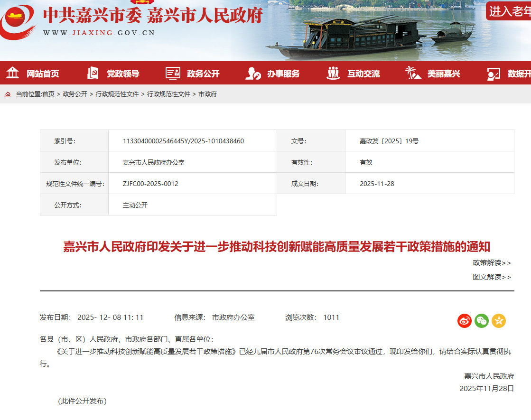Click the Weibo share icon
531x420 pixels.
click(464, 321)
